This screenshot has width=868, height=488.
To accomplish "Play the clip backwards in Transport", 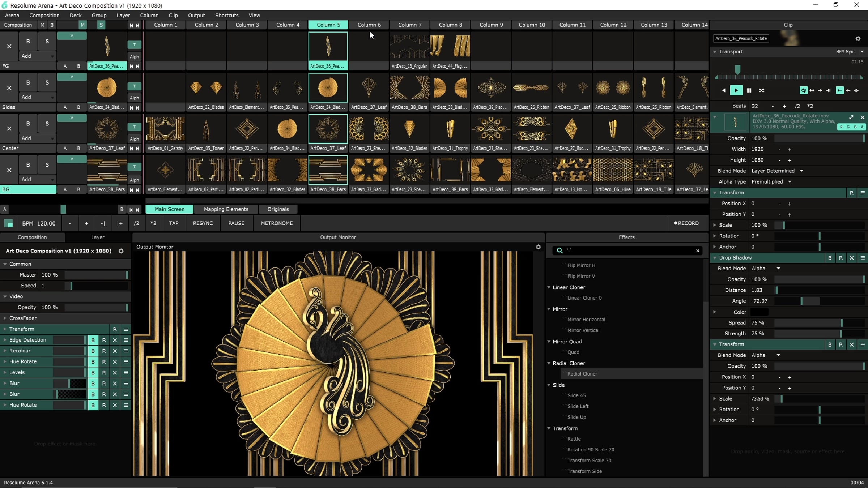I will click(x=724, y=90).
